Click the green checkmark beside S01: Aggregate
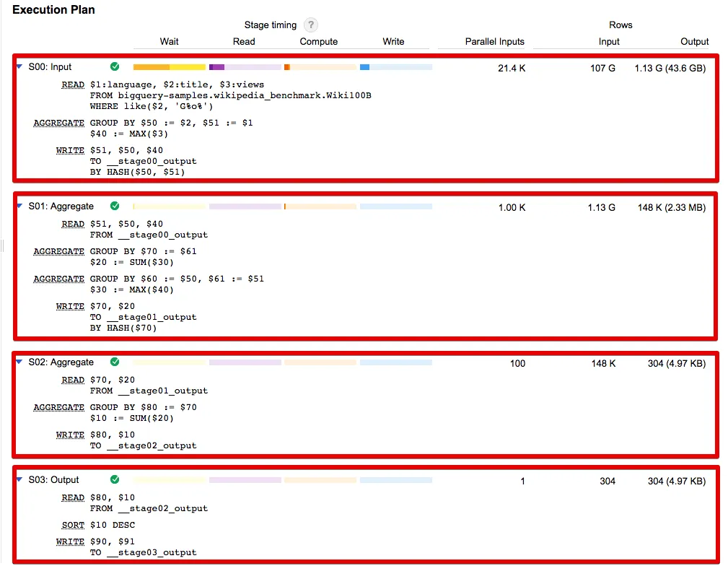728x566 pixels. 115,206
